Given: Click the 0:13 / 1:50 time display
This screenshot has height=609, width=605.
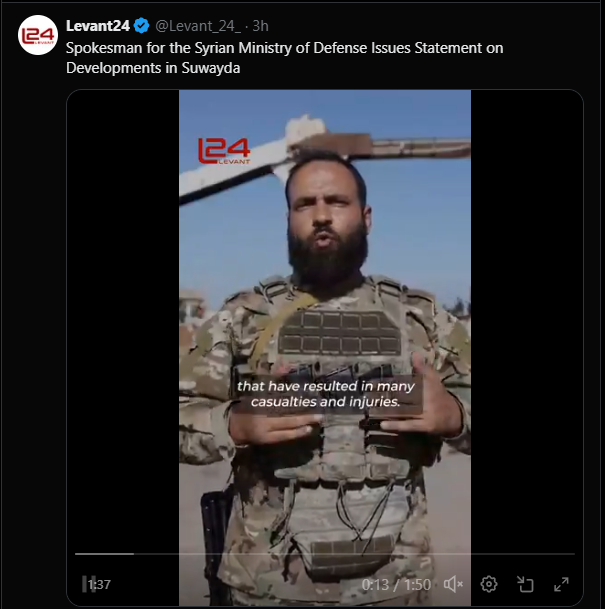Looking at the screenshot, I should click(x=396, y=585).
